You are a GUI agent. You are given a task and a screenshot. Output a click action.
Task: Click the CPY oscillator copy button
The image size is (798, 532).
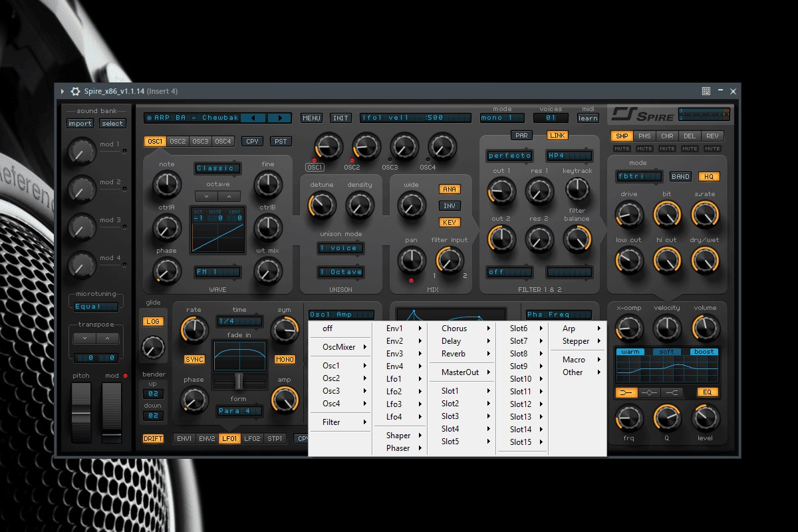coord(253,141)
